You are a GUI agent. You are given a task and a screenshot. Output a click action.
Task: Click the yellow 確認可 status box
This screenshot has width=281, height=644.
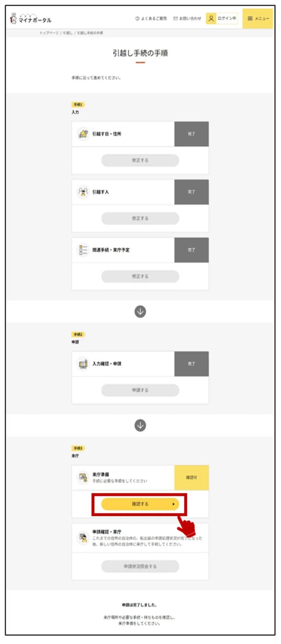[x=192, y=478]
